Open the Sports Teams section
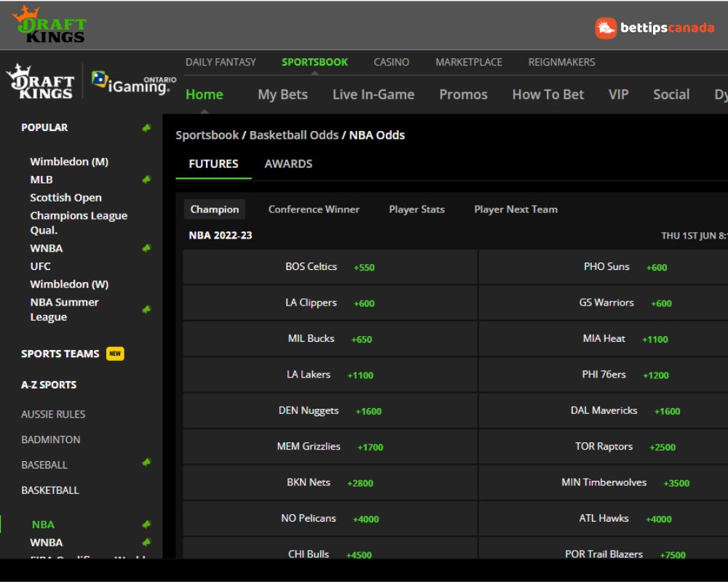 [60, 354]
